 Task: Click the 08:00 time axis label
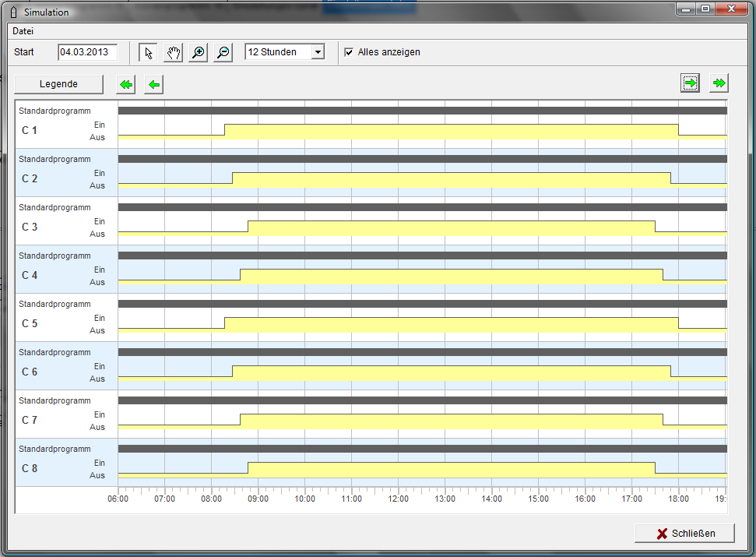point(211,499)
